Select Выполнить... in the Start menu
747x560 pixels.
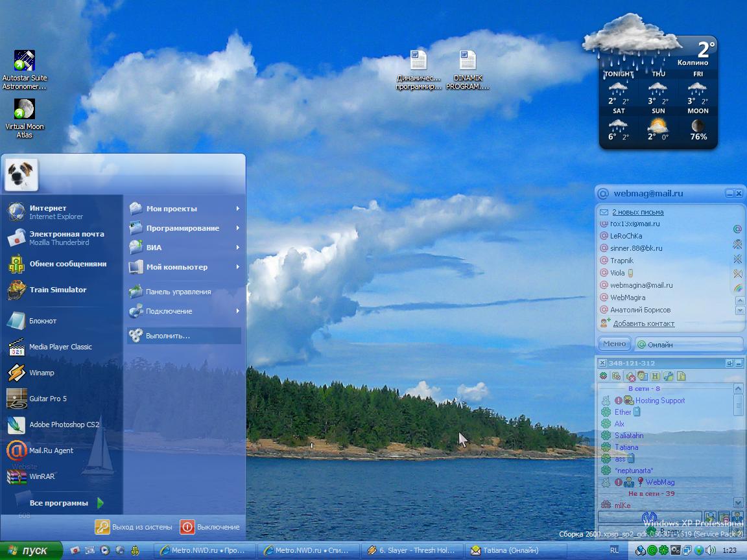(167, 336)
